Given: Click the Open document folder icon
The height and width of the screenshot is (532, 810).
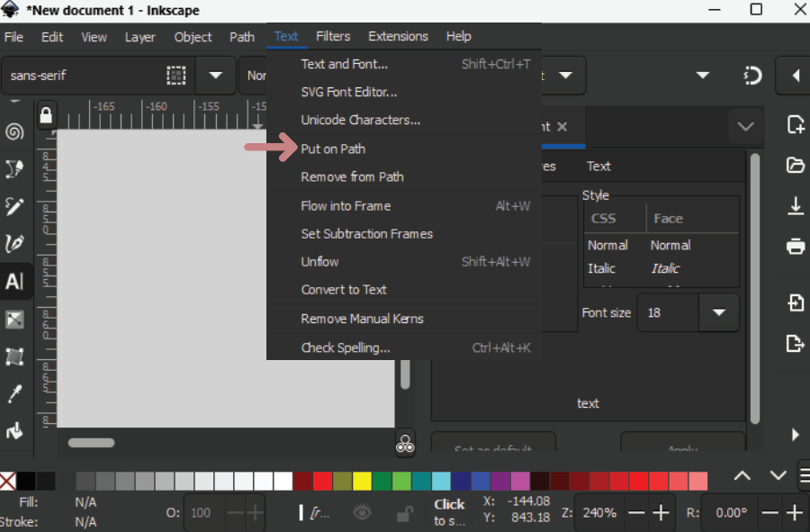Looking at the screenshot, I should click(x=795, y=165).
